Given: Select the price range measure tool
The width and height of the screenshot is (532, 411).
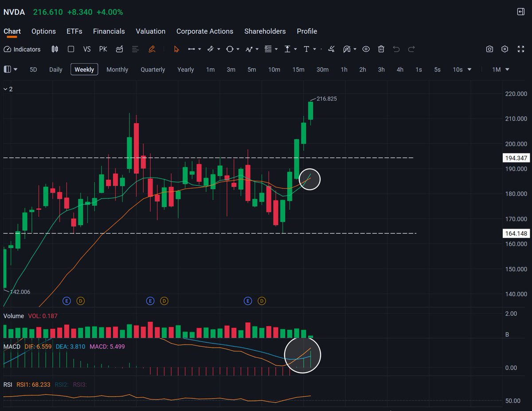Looking at the screenshot, I should click(x=287, y=49).
